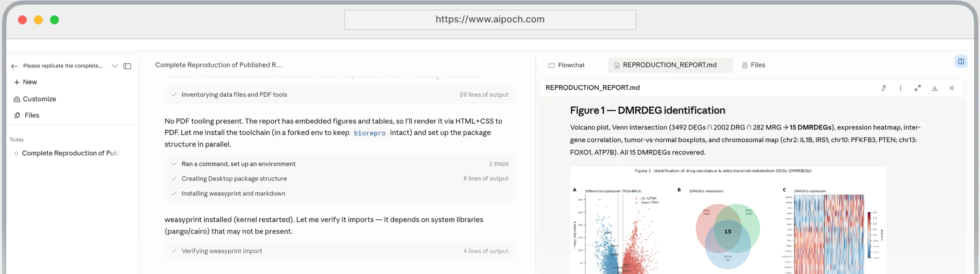Open the report's more options menu
The image size is (980, 274).
[x=901, y=88]
